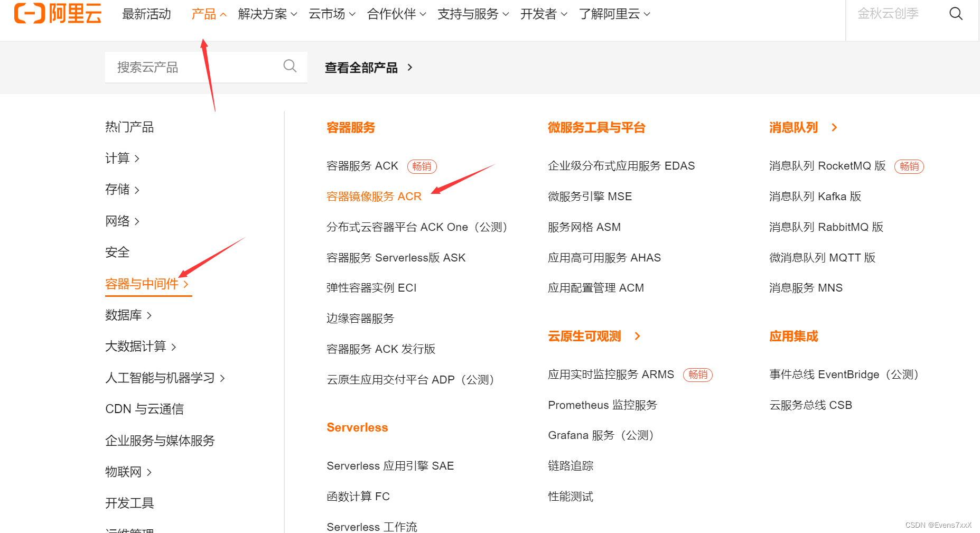980x533 pixels.
Task: Click the top-right search magnifier icon
Action: 956,14
